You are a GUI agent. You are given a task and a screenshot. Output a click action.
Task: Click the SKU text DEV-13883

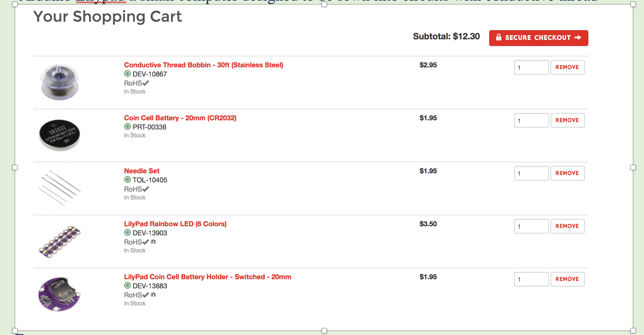(x=150, y=286)
